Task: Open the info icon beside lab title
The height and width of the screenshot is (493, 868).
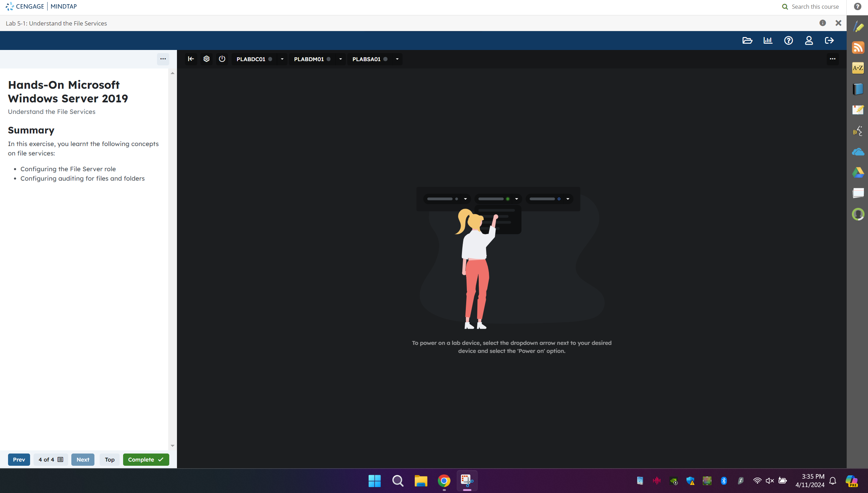Action: tap(823, 23)
